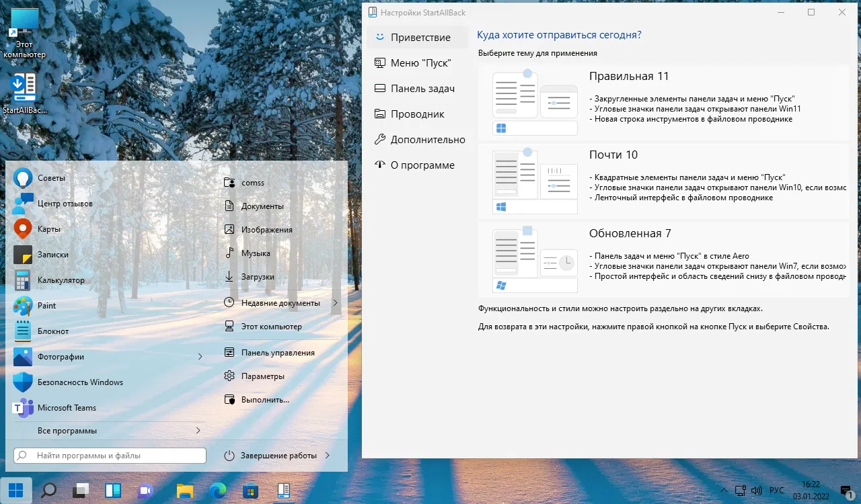
Task: Open the Параметры gear icon
Action: [229, 376]
